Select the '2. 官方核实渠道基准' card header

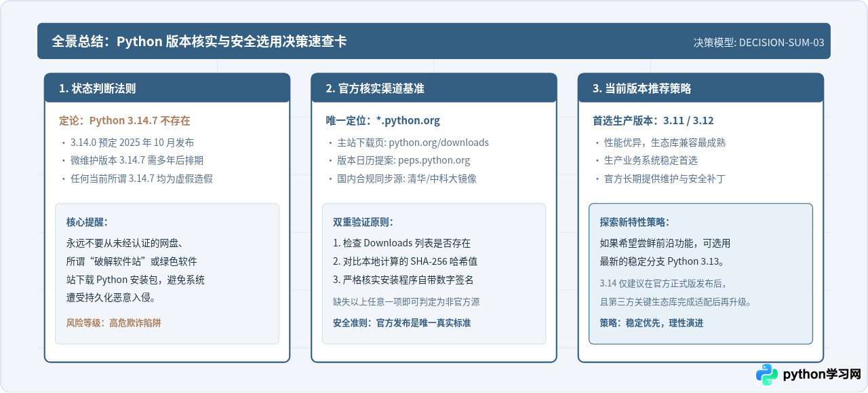434,88
